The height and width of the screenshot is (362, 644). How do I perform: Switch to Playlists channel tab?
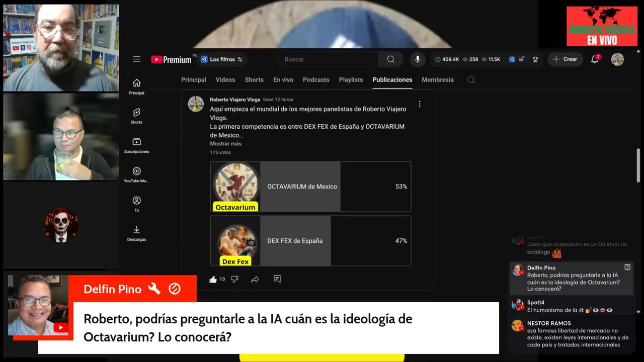351,80
